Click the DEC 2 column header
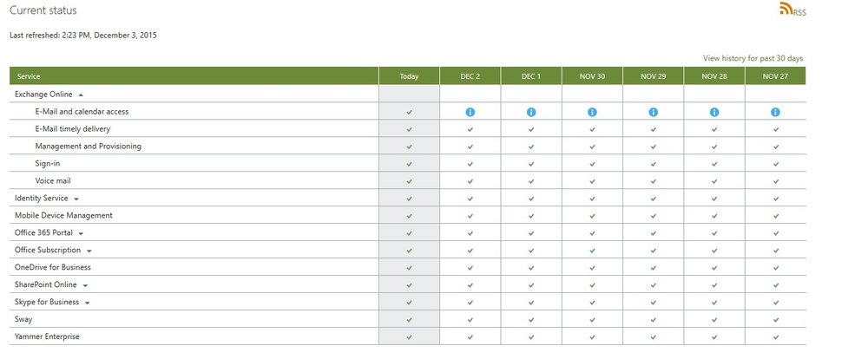 [x=470, y=76]
